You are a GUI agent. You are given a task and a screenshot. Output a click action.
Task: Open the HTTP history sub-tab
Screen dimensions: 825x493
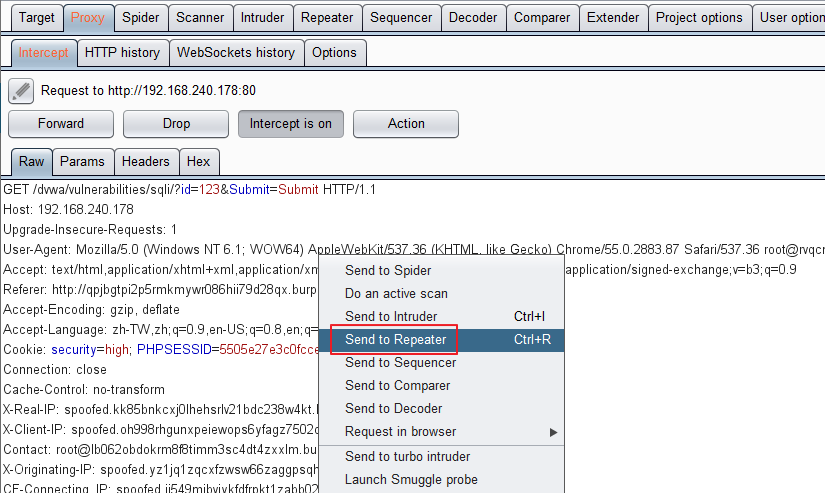click(123, 53)
